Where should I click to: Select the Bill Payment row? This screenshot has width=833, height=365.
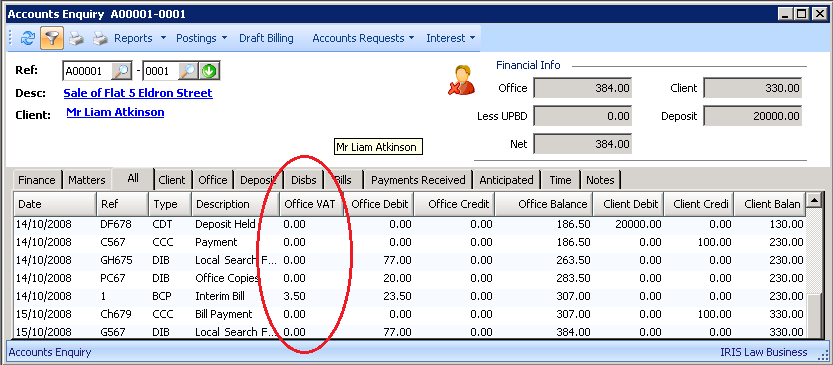pos(410,314)
